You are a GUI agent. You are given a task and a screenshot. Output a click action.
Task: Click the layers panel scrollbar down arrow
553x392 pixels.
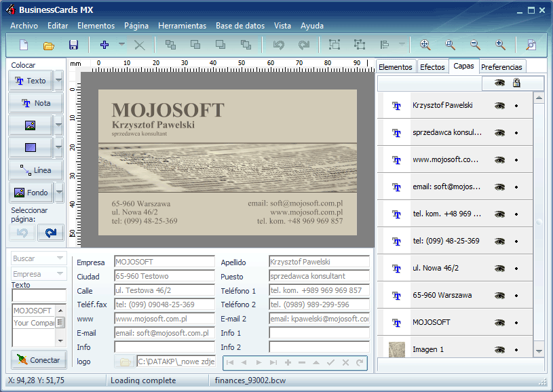[539, 351]
